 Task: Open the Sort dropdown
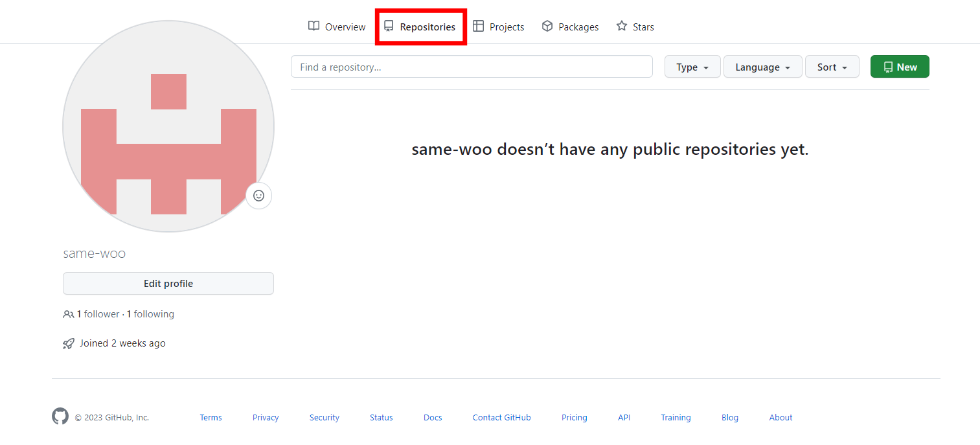tap(832, 67)
